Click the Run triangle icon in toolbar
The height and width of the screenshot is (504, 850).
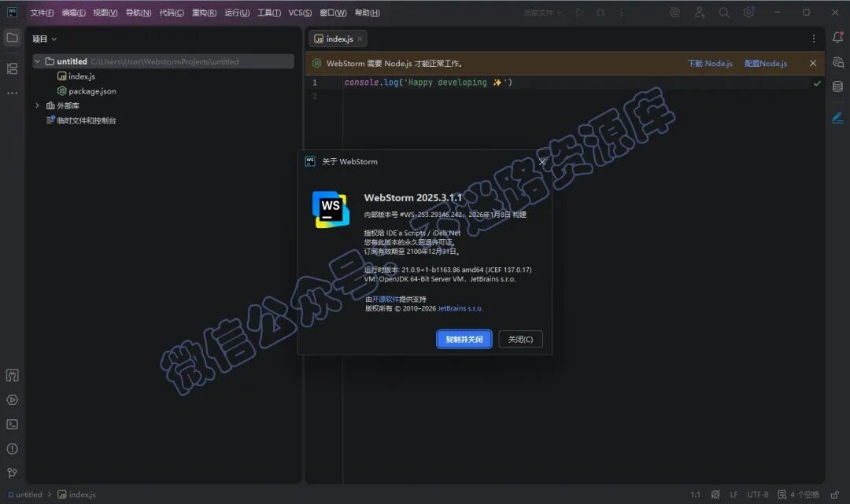(579, 12)
